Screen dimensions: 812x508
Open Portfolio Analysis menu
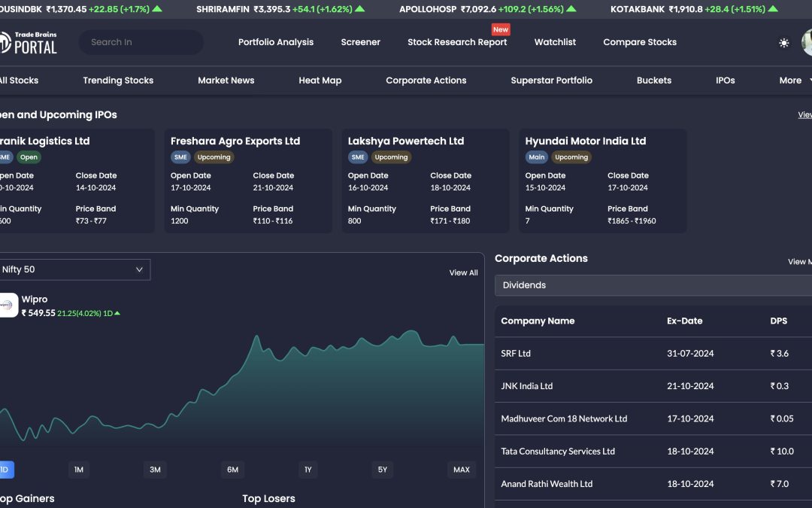tap(276, 42)
